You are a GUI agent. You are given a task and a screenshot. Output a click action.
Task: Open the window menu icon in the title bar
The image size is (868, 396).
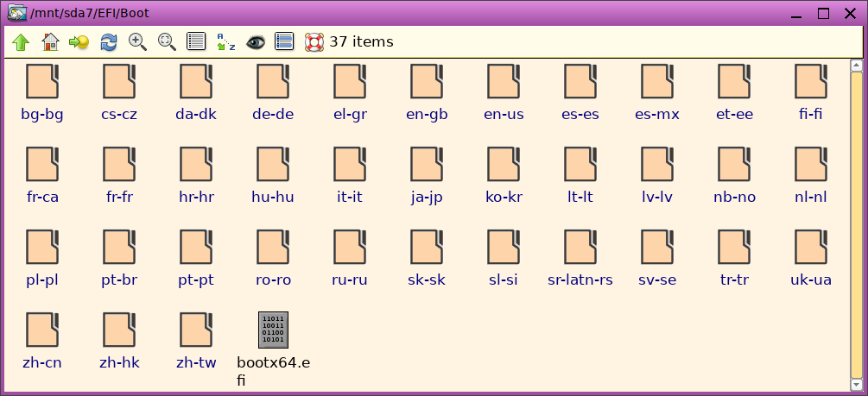point(17,13)
